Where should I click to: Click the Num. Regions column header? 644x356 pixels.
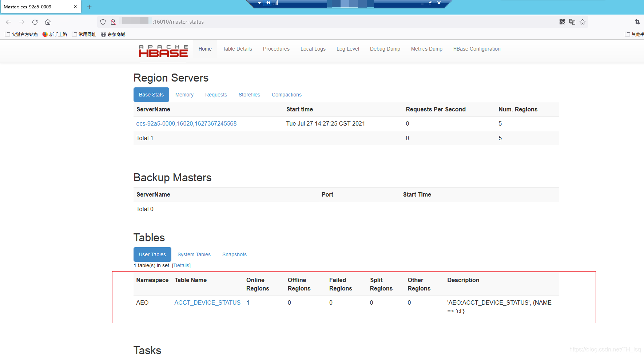click(x=518, y=109)
